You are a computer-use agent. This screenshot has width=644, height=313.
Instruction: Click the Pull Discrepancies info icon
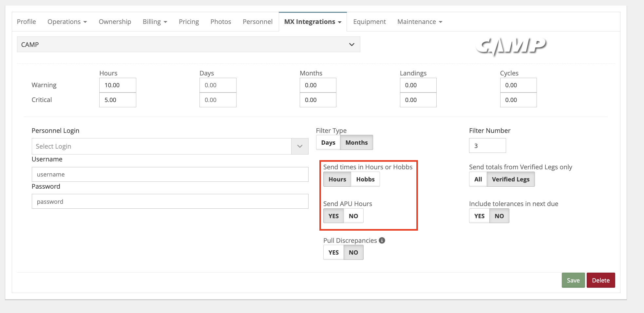(x=382, y=240)
